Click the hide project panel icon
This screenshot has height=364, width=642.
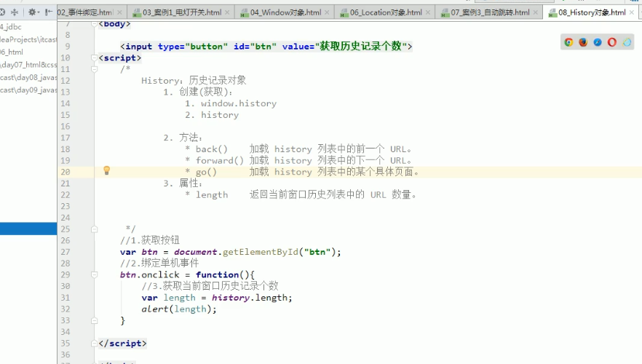[x=49, y=12]
